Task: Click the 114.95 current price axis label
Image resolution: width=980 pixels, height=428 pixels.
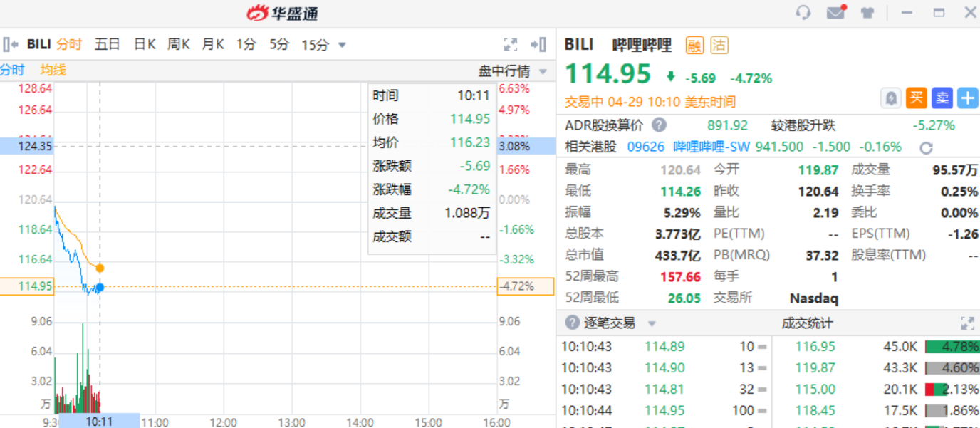Action: (27, 286)
